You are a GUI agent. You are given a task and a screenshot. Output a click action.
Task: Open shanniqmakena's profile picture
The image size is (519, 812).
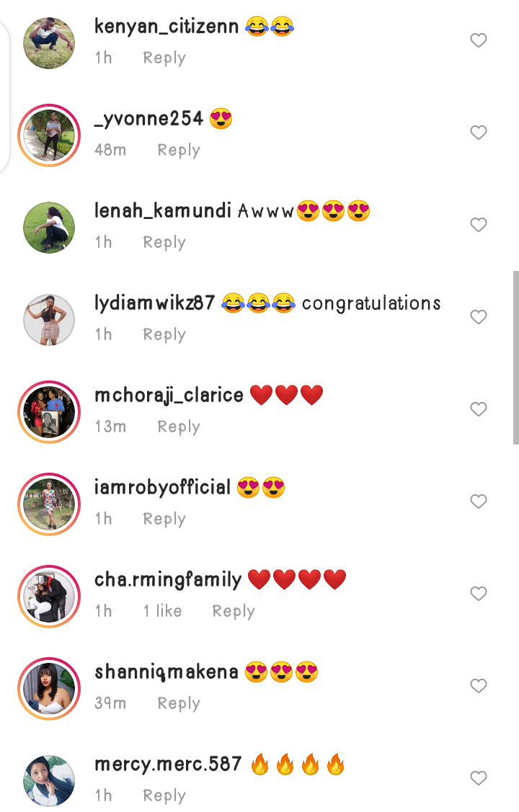pos(49,689)
